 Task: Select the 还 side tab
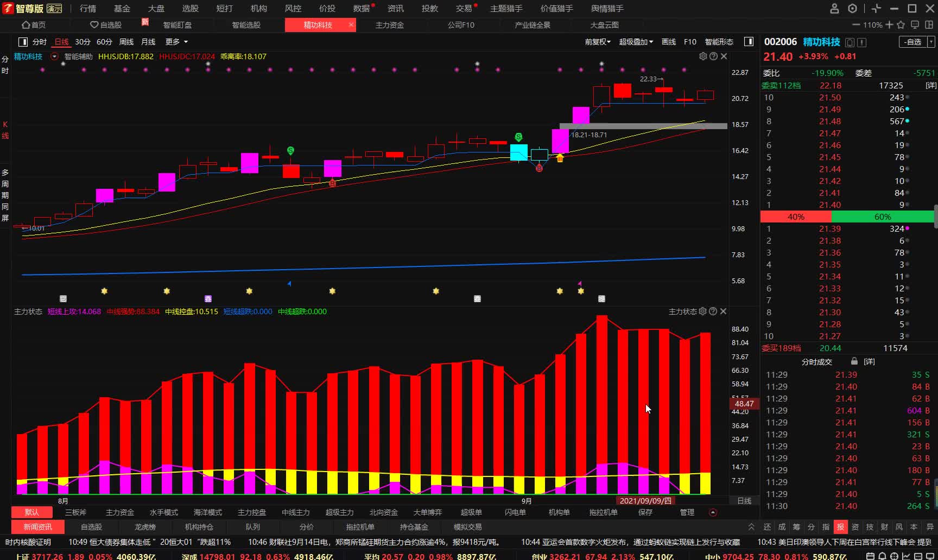click(767, 527)
